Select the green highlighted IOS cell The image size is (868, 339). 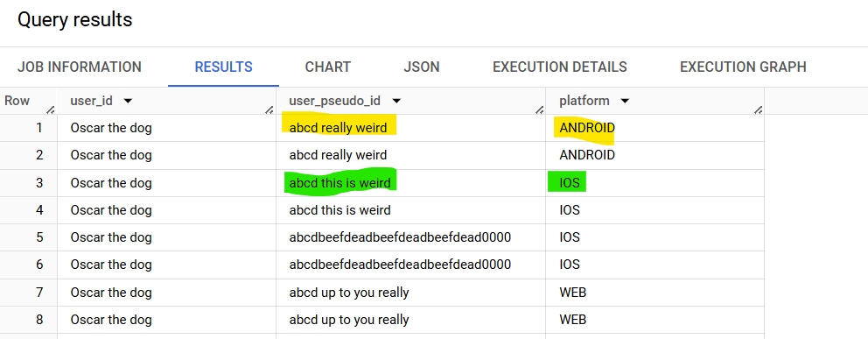[x=654, y=183]
